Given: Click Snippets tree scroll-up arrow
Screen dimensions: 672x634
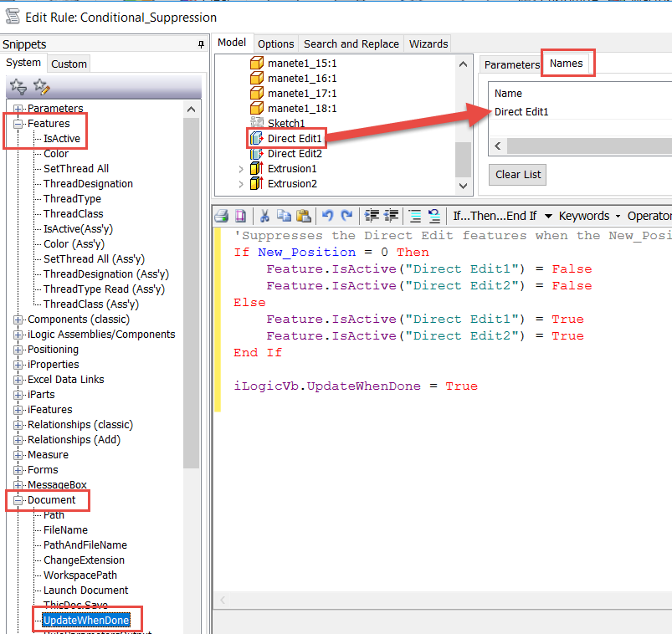Looking at the screenshot, I should coord(192,110).
